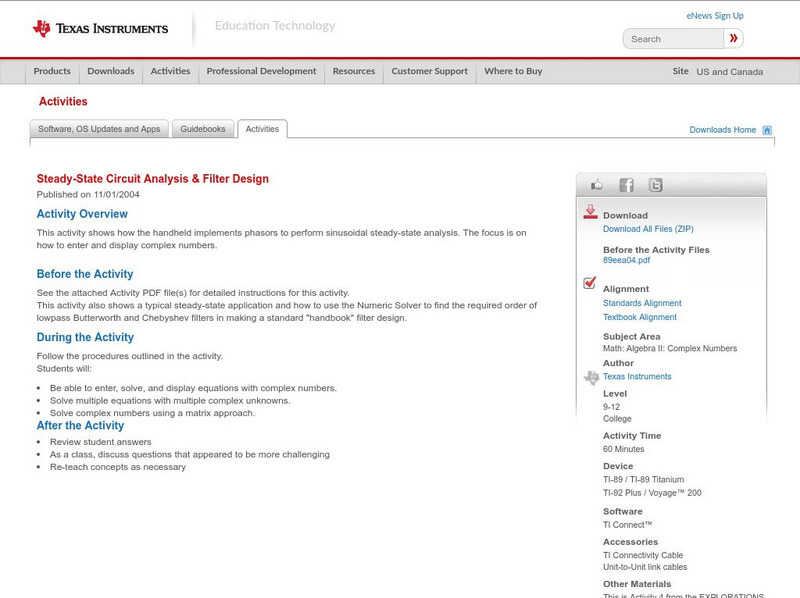Viewport: 800px width, 598px height.
Task: Click the Texas Instruments logo
Action: pos(101,29)
